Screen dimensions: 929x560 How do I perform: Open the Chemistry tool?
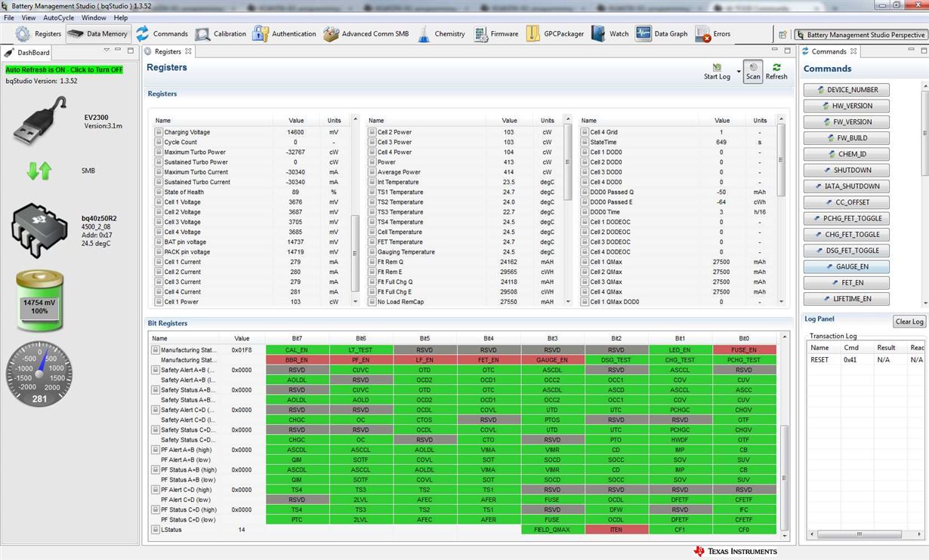[x=440, y=34]
